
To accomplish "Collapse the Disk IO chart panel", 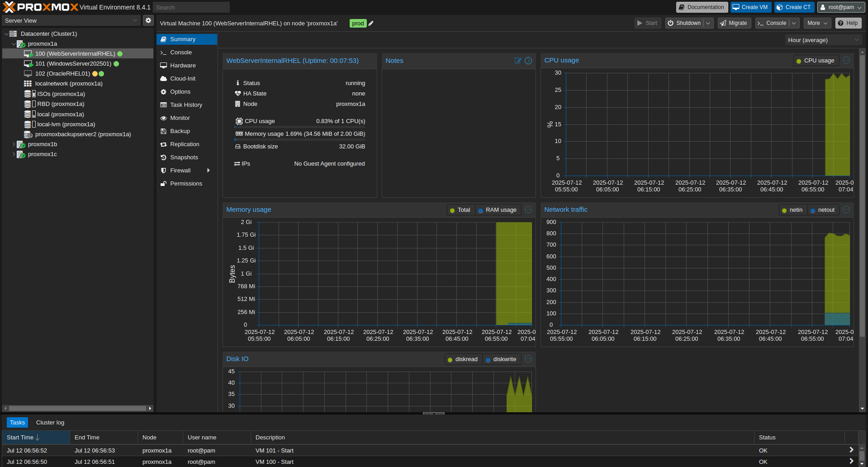I will [528, 359].
